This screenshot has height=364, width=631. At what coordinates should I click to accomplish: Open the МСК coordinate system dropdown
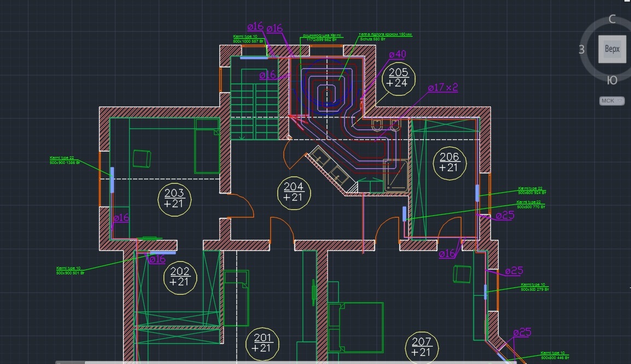pos(611,101)
